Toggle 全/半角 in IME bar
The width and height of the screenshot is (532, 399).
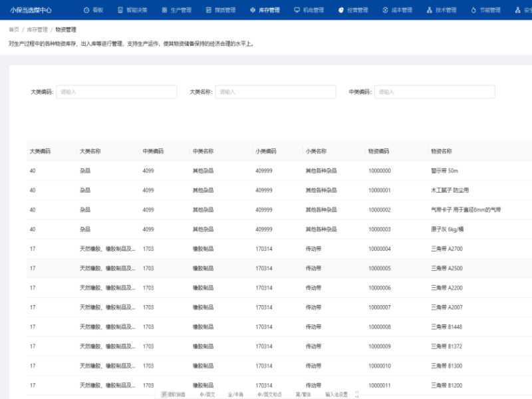click(x=236, y=394)
